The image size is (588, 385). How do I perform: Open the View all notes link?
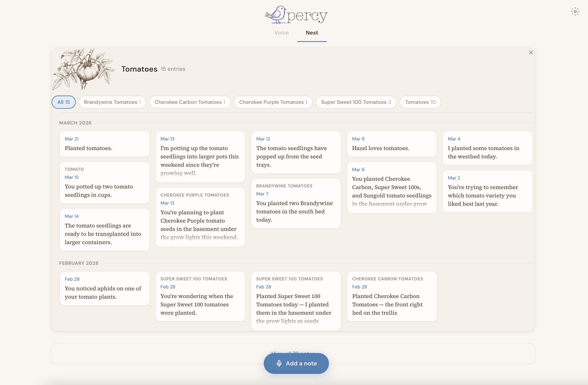click(x=293, y=352)
